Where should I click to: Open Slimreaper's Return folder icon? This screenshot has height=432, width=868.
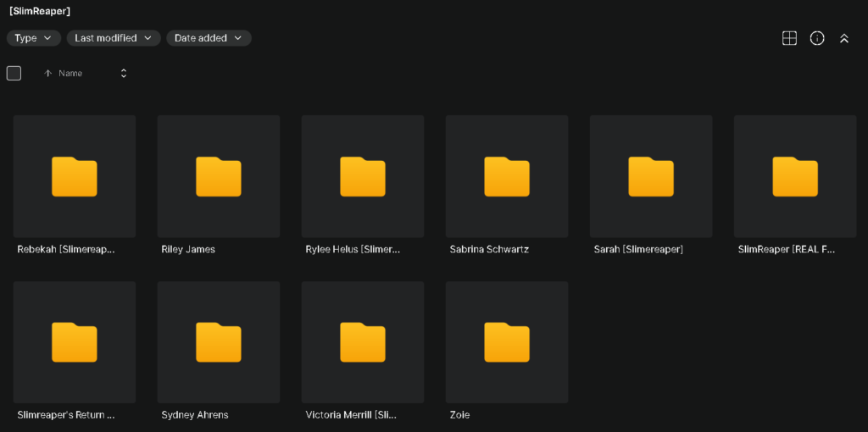click(75, 342)
